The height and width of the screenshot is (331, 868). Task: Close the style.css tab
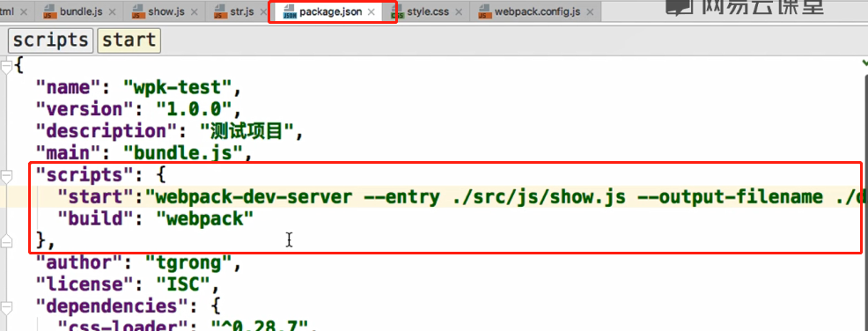(x=460, y=11)
